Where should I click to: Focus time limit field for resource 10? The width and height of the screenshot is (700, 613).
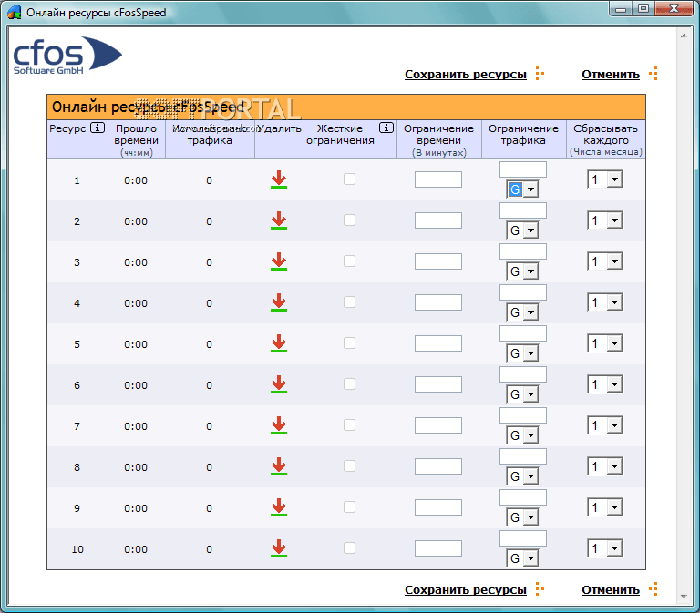tap(437, 548)
